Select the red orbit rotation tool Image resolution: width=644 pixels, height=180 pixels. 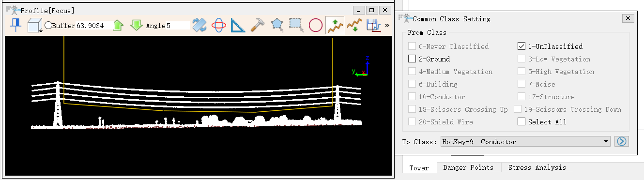[x=219, y=25]
